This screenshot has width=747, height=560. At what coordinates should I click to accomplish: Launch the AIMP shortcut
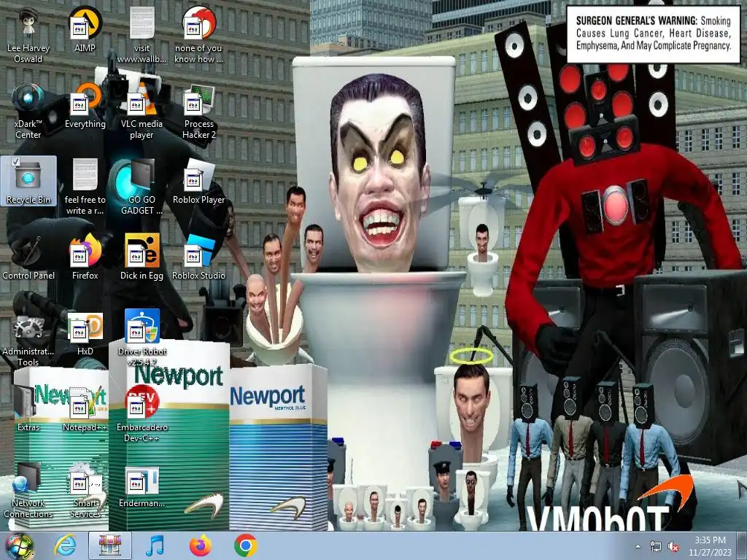[x=85, y=30]
